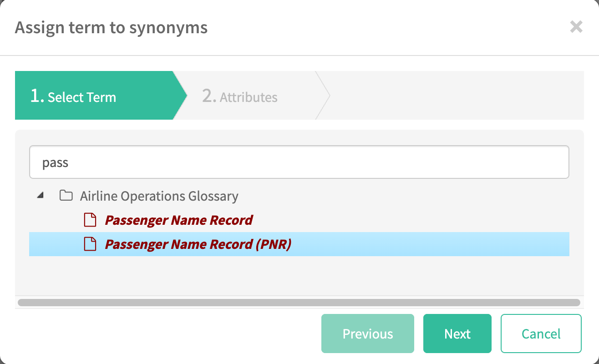Select the Passenger Name Record term
Screen dimensions: 599x364
[178, 220]
